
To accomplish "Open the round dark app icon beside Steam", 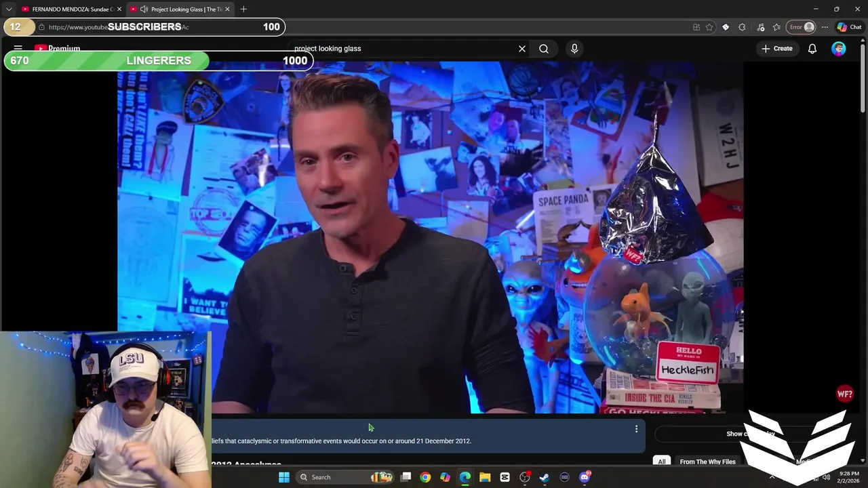I will coord(564,477).
